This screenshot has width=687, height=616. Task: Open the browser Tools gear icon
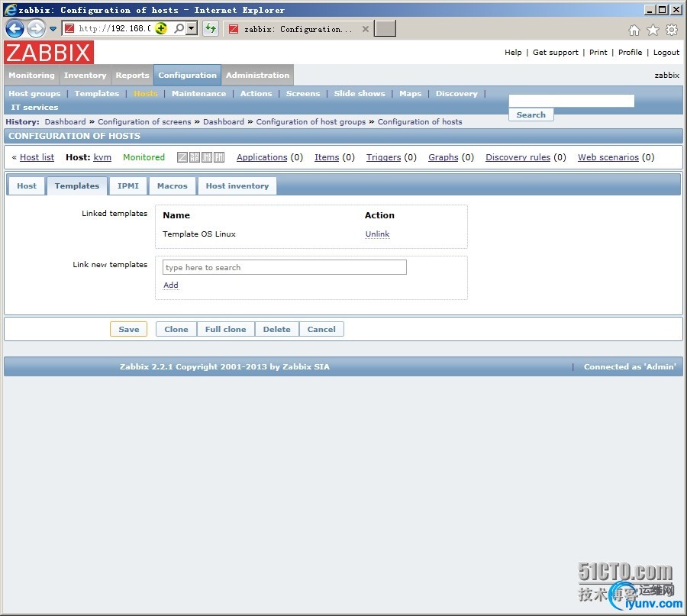672,30
